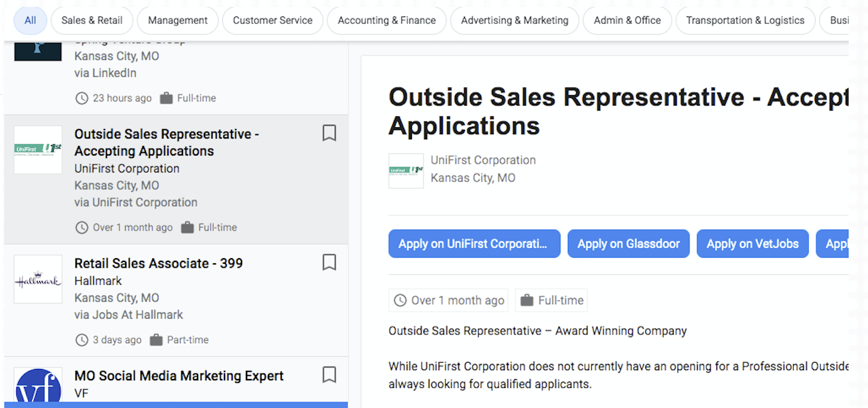Click 'UniFirst Corporation' name in job list
Image resolution: width=868 pixels, height=408 pixels.
(127, 168)
